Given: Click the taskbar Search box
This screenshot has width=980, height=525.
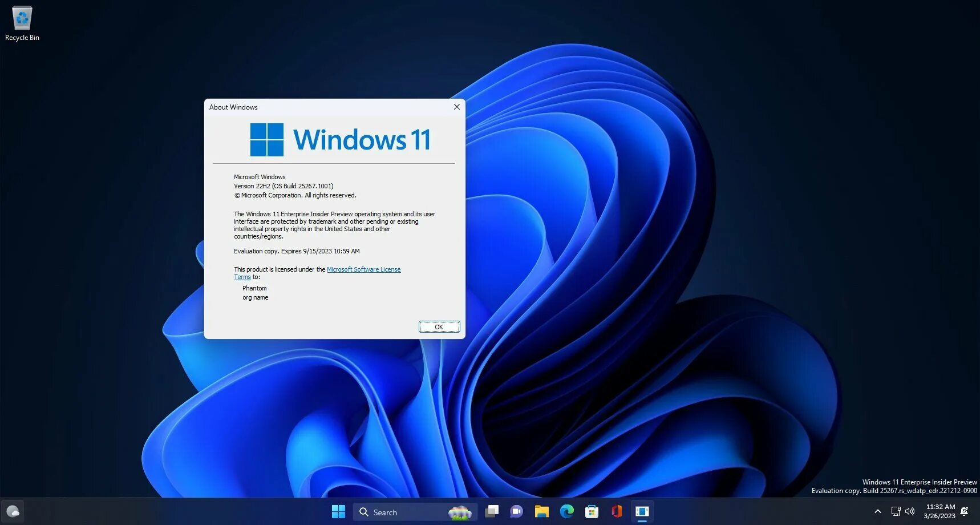Looking at the screenshot, I should [x=415, y=512].
